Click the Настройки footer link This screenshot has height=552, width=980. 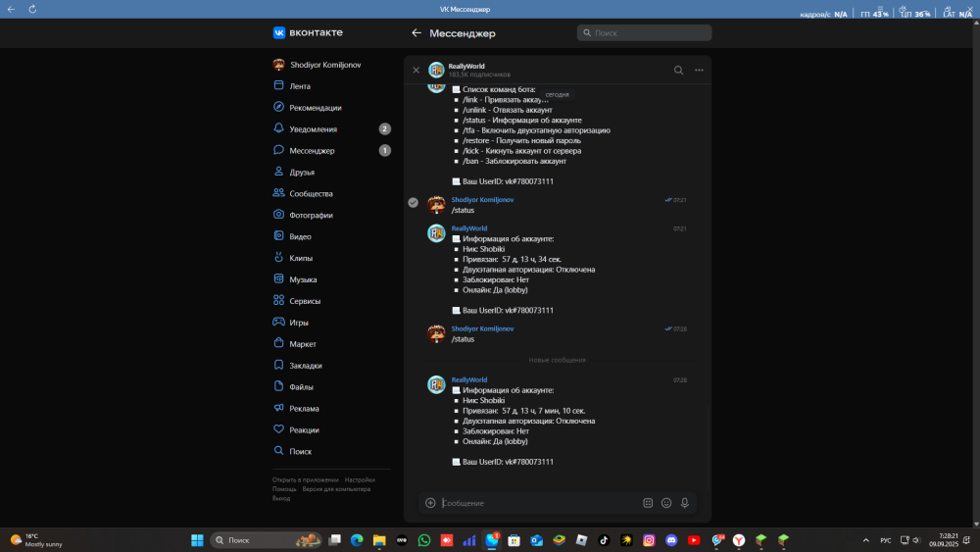pos(360,480)
